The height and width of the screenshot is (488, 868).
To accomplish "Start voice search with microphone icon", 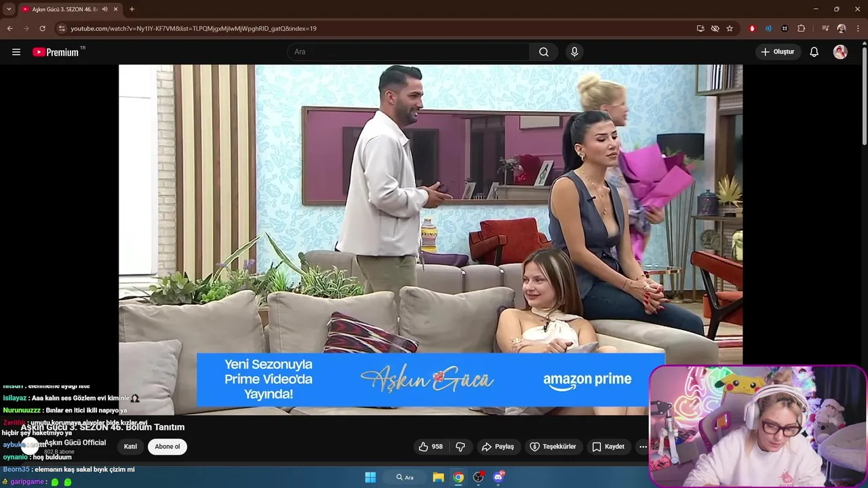I will pos(574,52).
